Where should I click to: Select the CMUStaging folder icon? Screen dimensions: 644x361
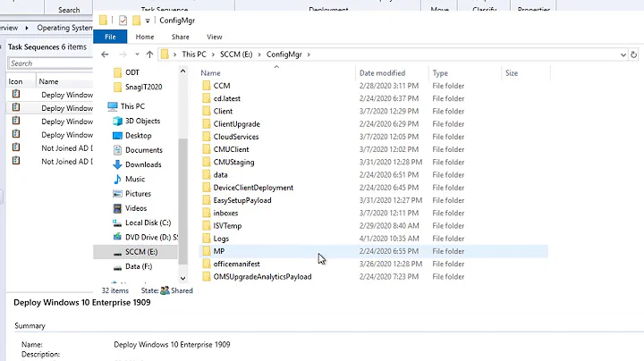207,162
